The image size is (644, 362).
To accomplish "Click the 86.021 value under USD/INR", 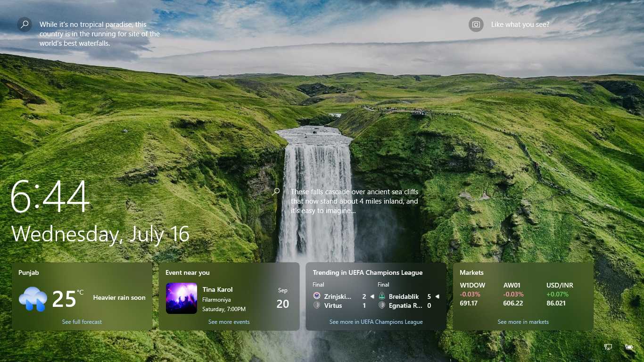I will coord(556,303).
